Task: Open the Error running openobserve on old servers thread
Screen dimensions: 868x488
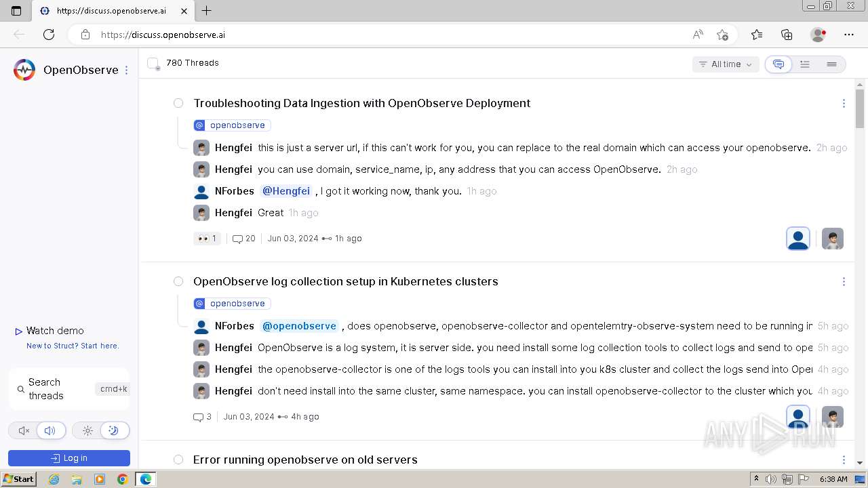Action: [305, 460]
